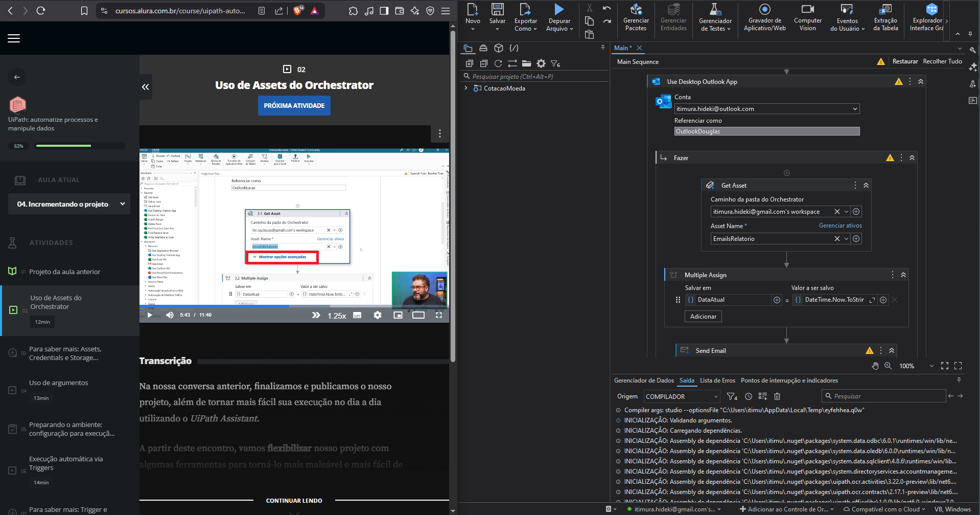980x515 pixels.
Task: Open the Gerenciar Pacotes tool
Action: click(x=636, y=17)
